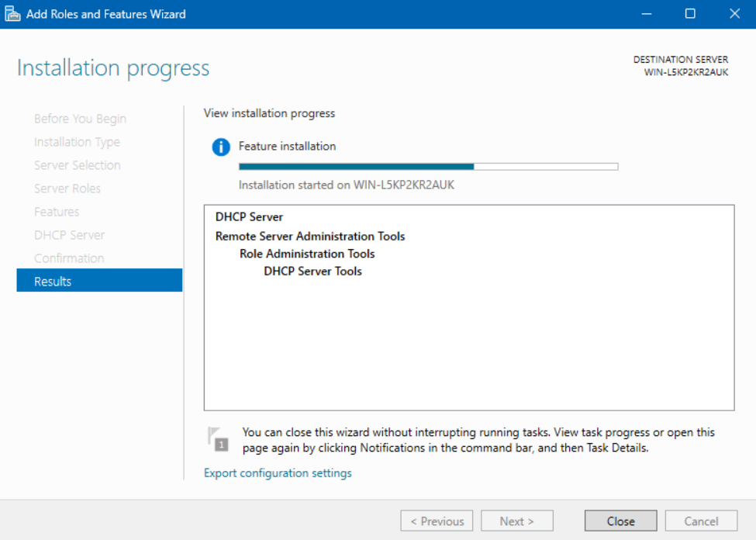Image resolution: width=756 pixels, height=540 pixels.
Task: Select the Server Selection step
Action: (77, 165)
